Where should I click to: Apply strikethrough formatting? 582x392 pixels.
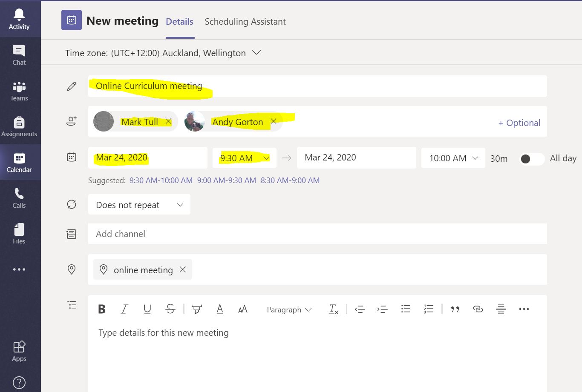[x=170, y=309]
